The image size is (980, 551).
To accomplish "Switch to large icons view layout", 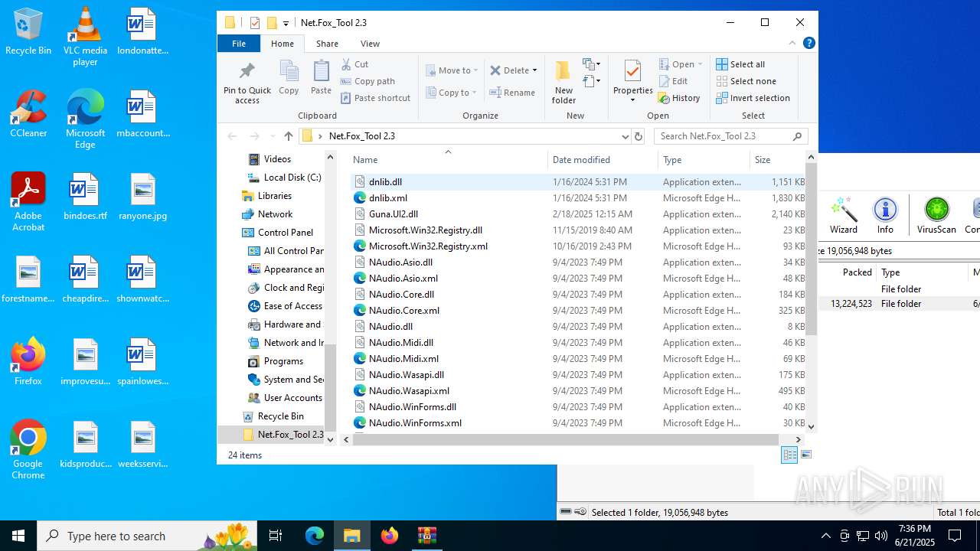I will 805,455.
